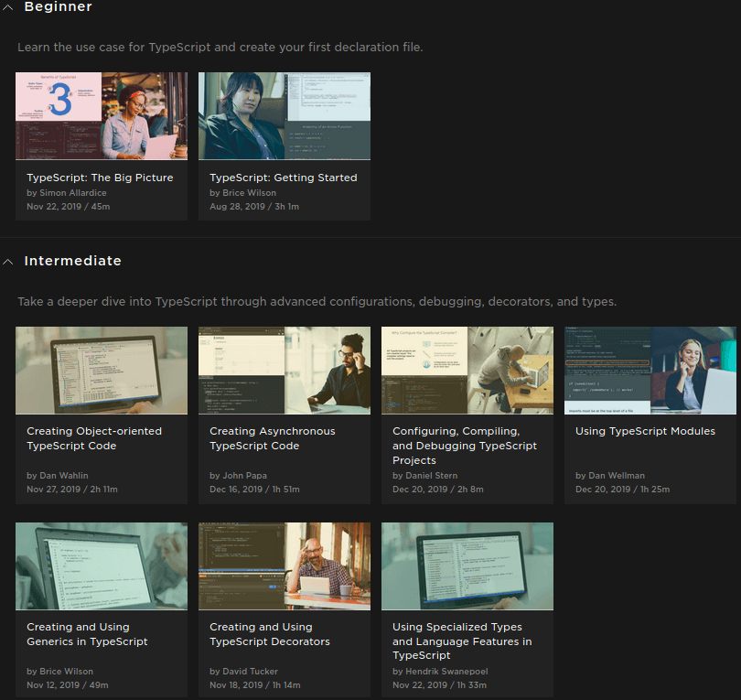Open Using Specialized Types course thumbnail
The height and width of the screenshot is (700, 741).
[x=467, y=566]
